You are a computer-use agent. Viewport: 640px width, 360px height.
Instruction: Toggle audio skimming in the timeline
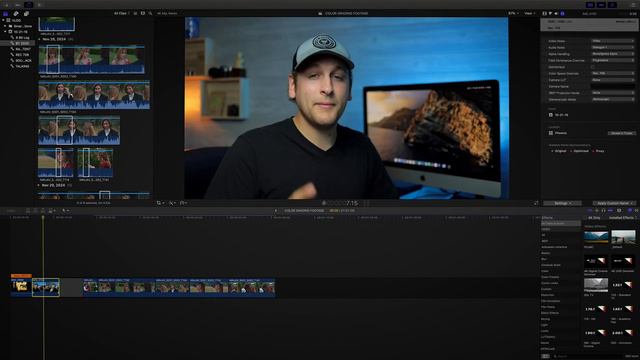[597, 211]
